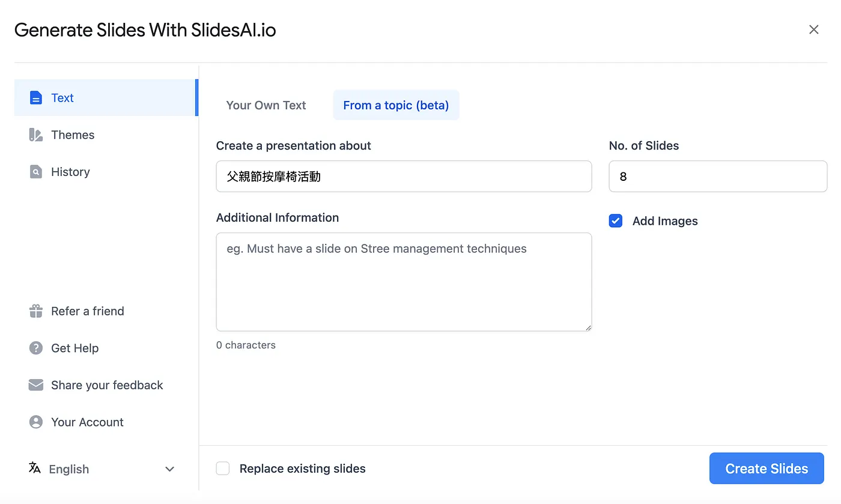The image size is (841, 504).
Task: Click the Additional Information label
Action: [x=278, y=218]
